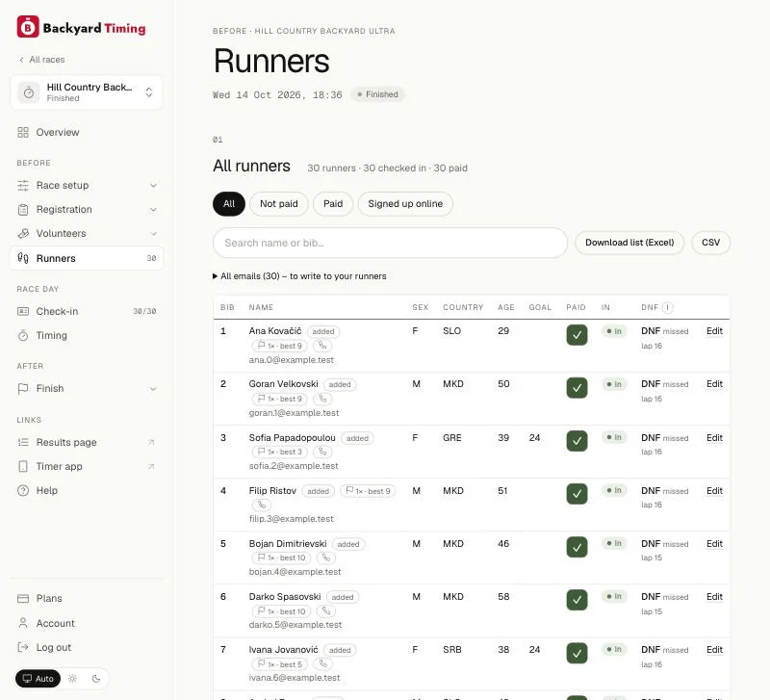Screen dimensions: 770x700
Task: Click the Registration clipboard icon
Action: (23, 209)
